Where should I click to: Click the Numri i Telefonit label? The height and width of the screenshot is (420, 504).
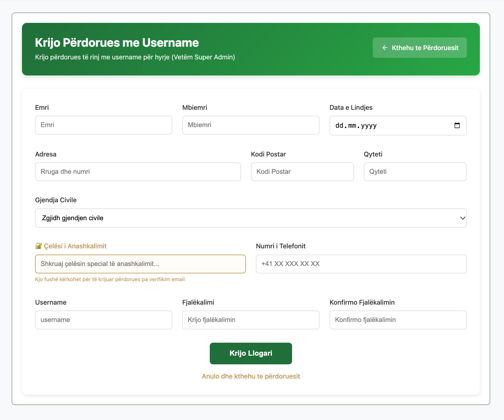click(281, 246)
